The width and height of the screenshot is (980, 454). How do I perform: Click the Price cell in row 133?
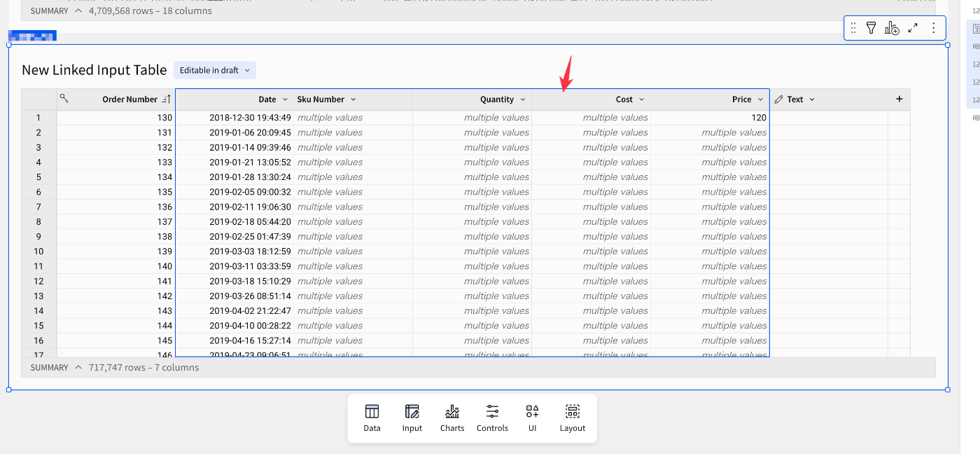pos(710,163)
